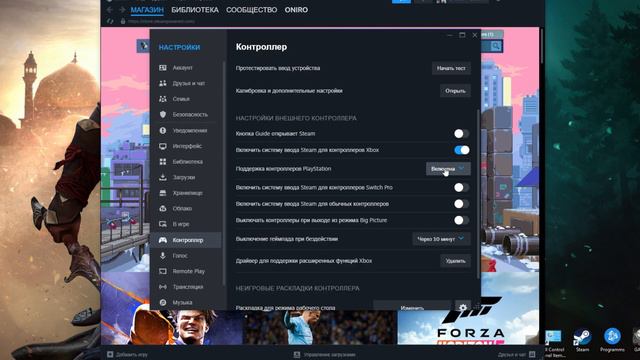640x360 pixels.
Task: Click the store page URL field
Action: pyautogui.click(x=162, y=21)
